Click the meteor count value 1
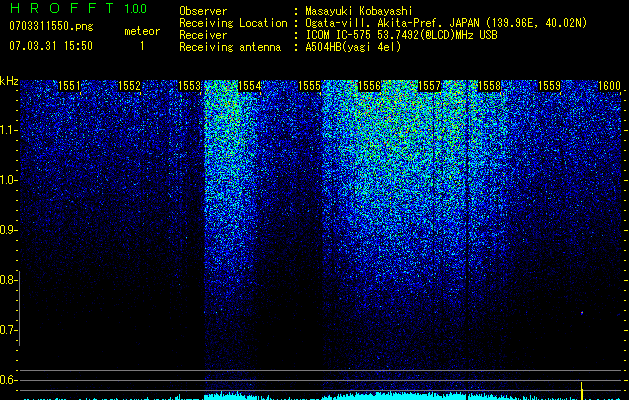The image size is (629, 400). 142,46
